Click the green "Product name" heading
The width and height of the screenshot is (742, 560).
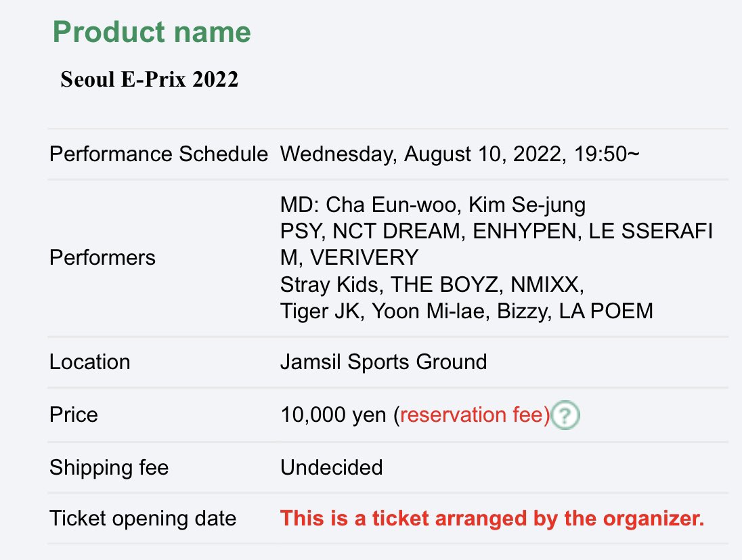pyautogui.click(x=152, y=32)
